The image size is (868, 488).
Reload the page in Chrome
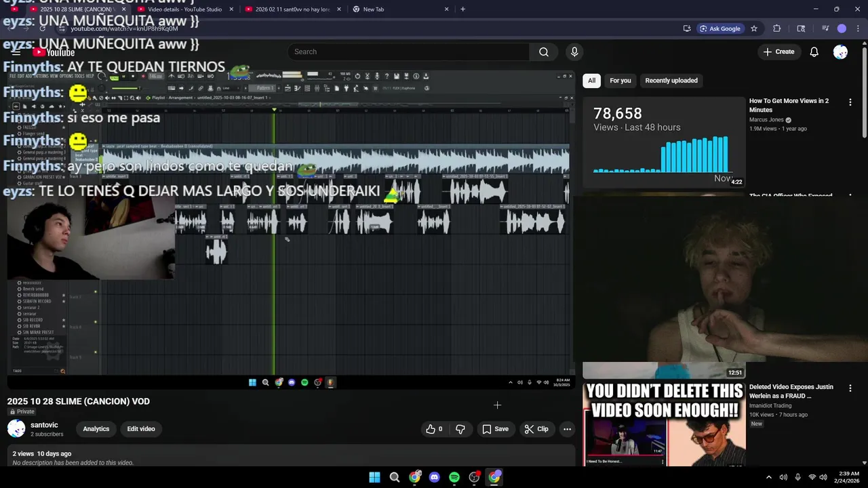click(x=42, y=28)
